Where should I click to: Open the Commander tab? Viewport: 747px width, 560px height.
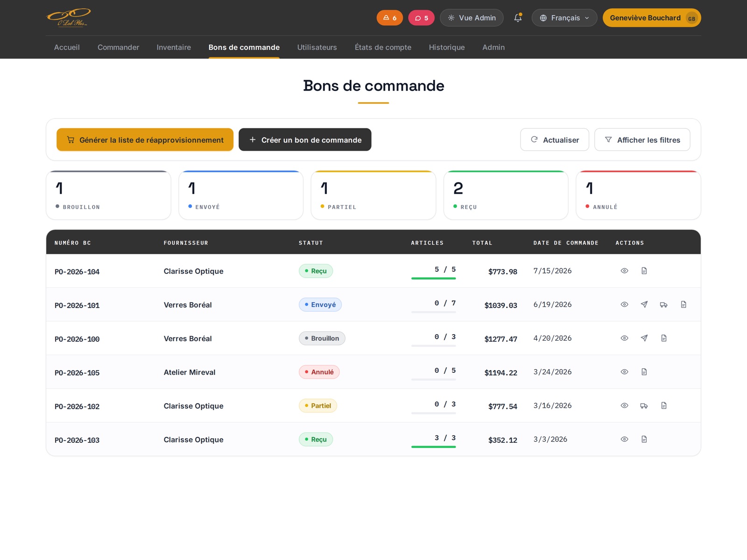118,47
